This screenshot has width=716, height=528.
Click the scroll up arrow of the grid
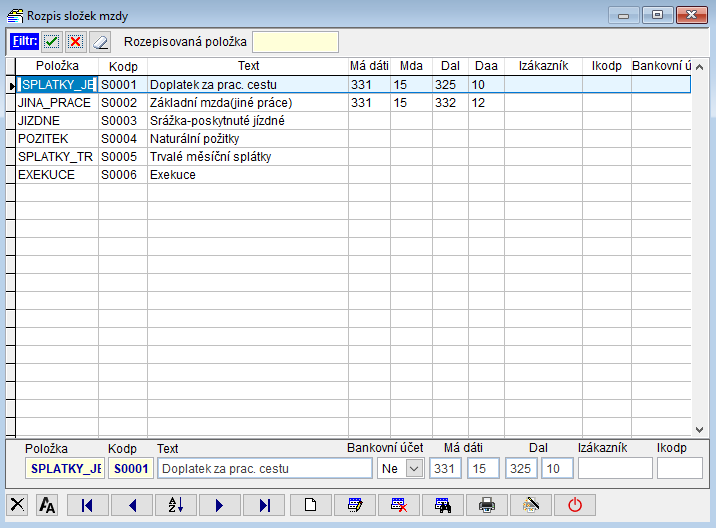point(699,67)
